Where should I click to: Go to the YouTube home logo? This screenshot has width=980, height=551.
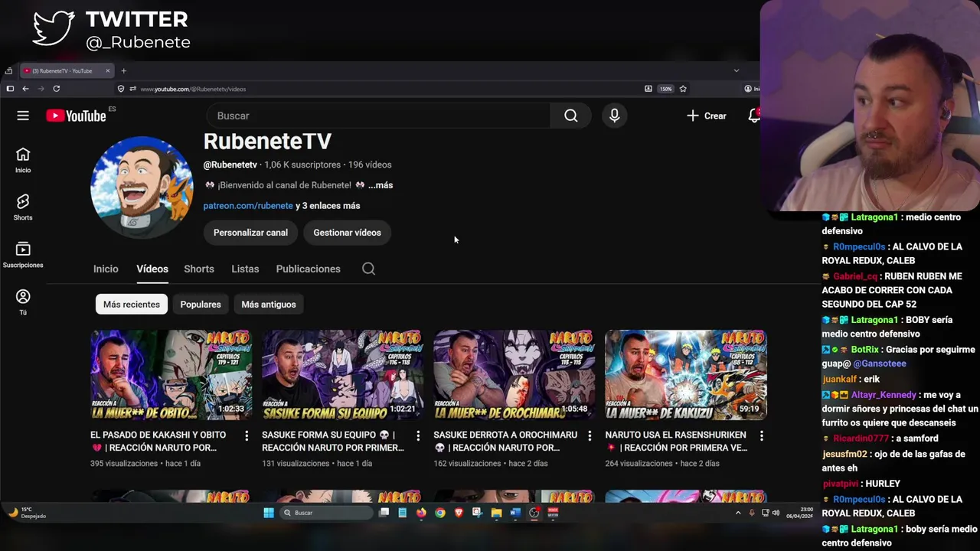(76, 116)
